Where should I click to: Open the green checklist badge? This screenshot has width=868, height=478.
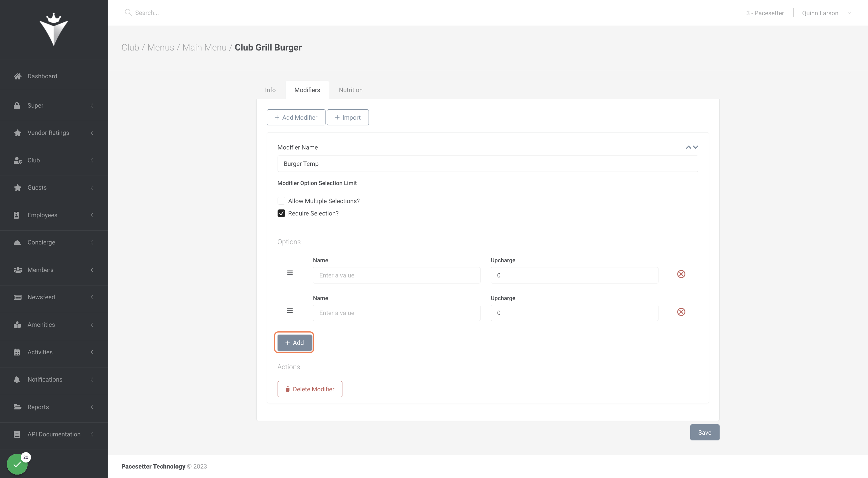click(17, 464)
